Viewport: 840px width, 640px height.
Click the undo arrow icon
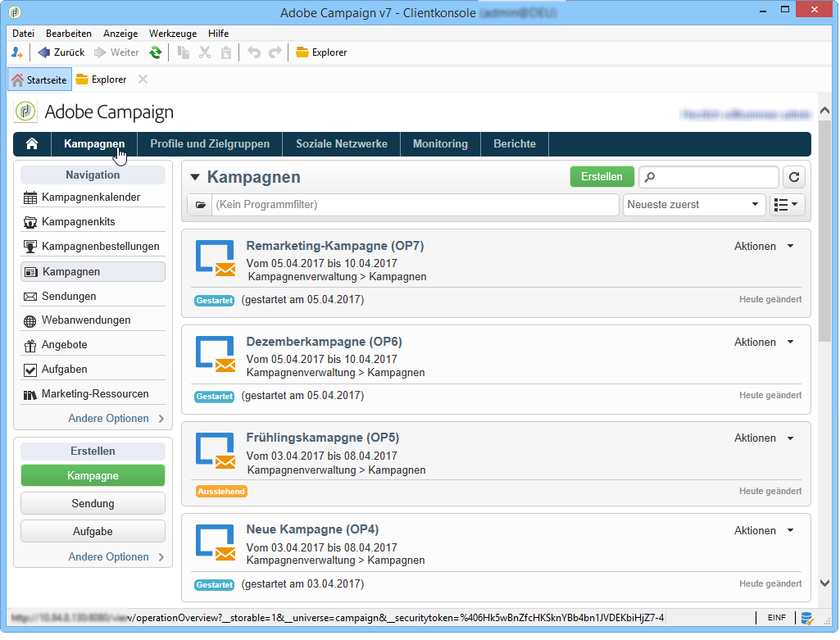254,52
